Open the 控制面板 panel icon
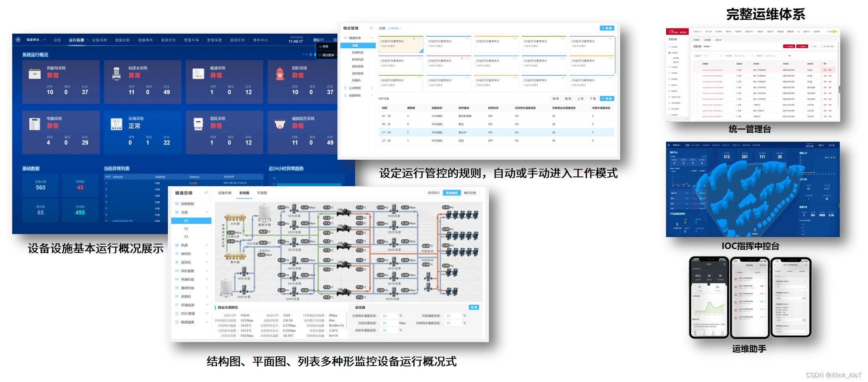Viewport: 868px width, 382px height. point(176,204)
